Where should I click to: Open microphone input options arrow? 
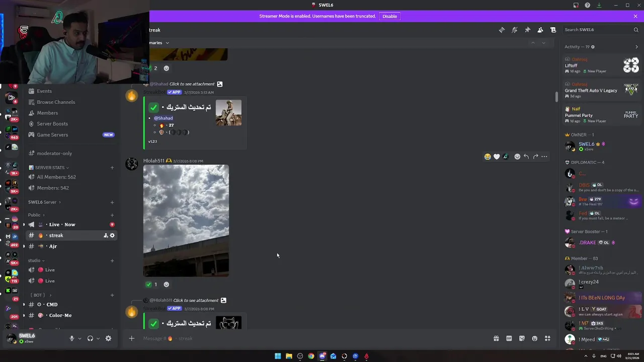pyautogui.click(x=79, y=338)
